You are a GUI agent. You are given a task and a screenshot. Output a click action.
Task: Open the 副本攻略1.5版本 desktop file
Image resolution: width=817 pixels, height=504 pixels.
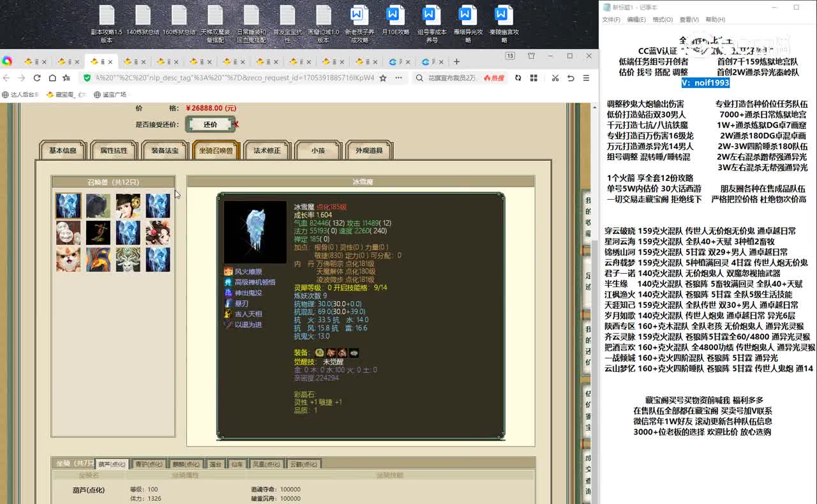(106, 24)
